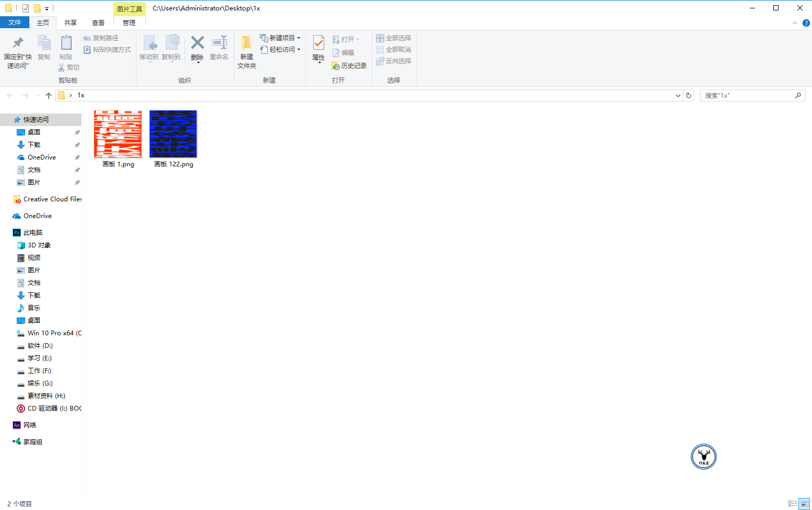Click the blue Help question mark icon
This screenshot has height=510, width=812.
point(806,23)
